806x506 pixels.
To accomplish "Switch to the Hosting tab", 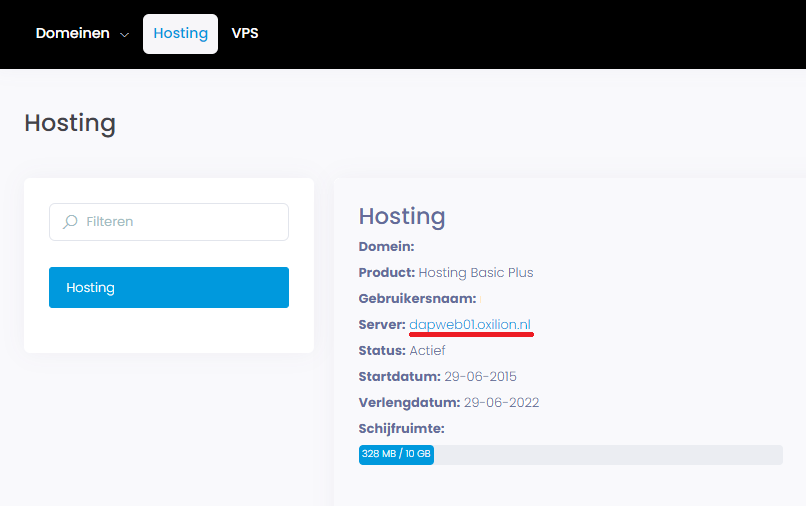I will [180, 34].
